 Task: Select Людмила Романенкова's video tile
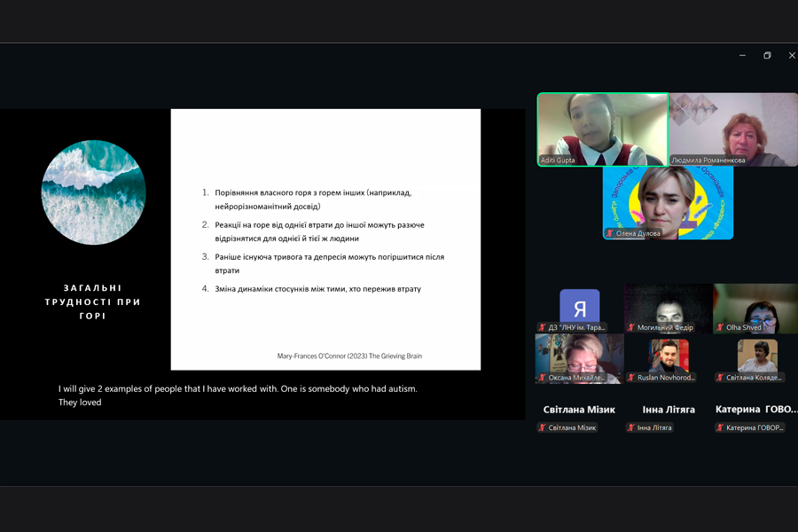point(733,129)
